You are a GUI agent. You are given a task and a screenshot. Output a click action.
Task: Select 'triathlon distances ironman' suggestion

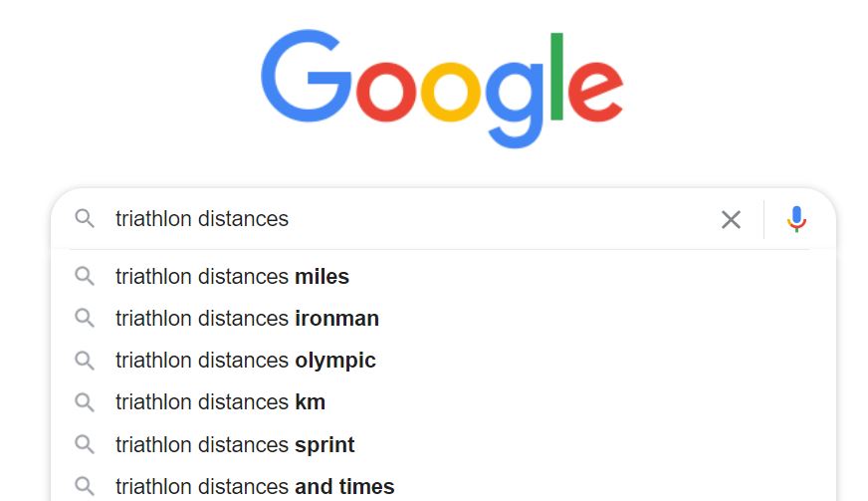[443, 318]
